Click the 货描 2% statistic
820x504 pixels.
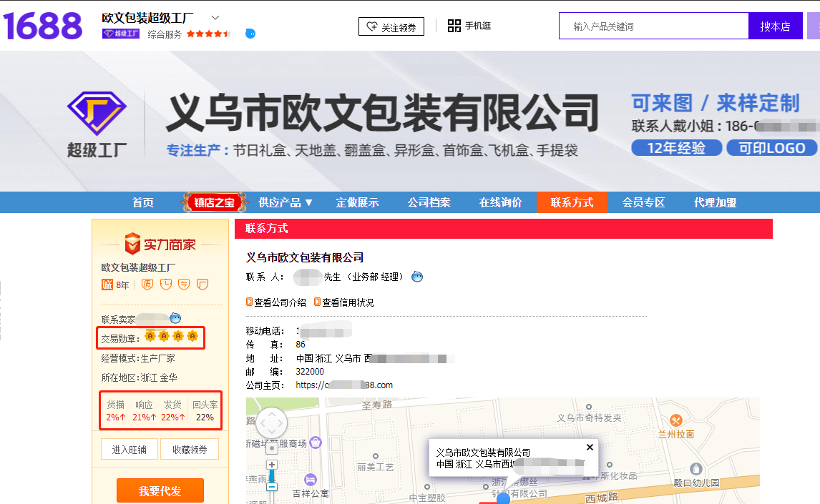[116, 411]
